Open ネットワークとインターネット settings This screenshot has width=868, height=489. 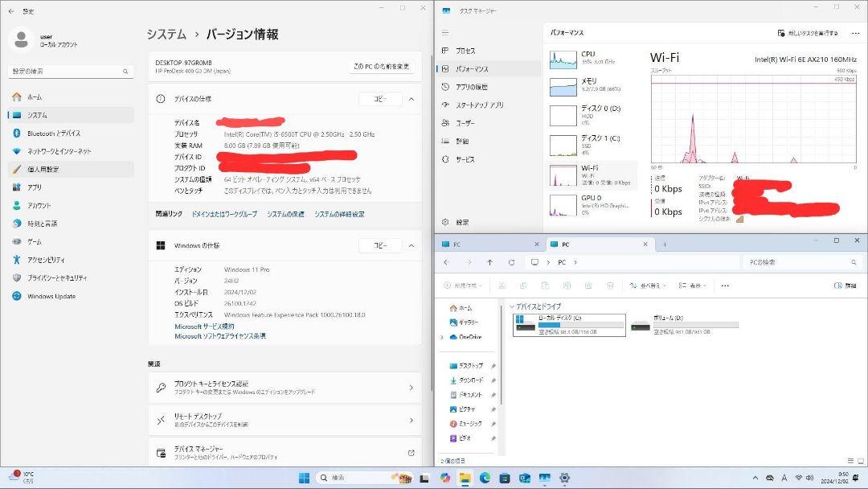coord(71,151)
